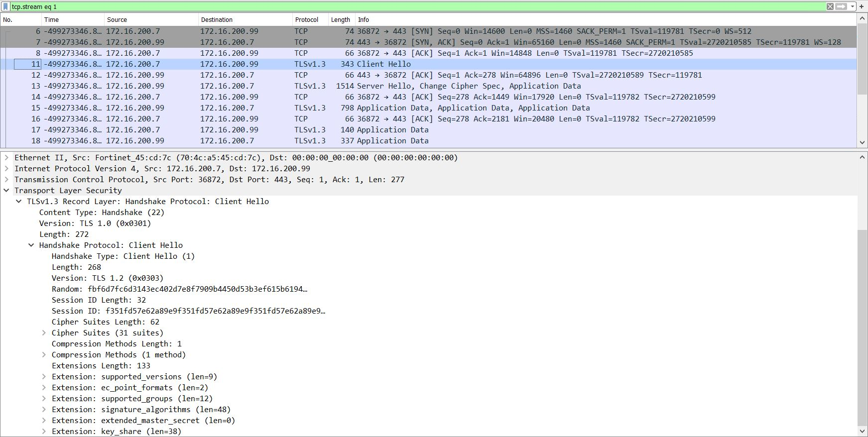This screenshot has height=437, width=868.
Task: Select the Length: 272 field
Action: (64, 234)
